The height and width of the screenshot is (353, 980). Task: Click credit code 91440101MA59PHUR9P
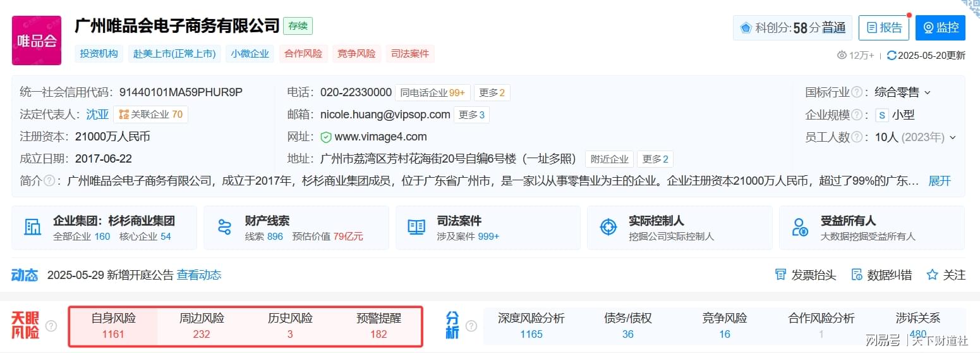[181, 92]
